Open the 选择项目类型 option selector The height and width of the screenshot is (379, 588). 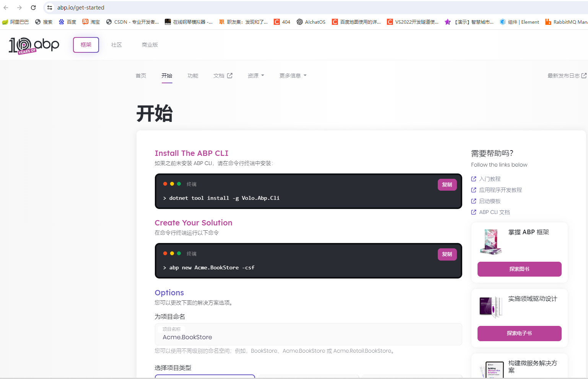(x=205, y=377)
